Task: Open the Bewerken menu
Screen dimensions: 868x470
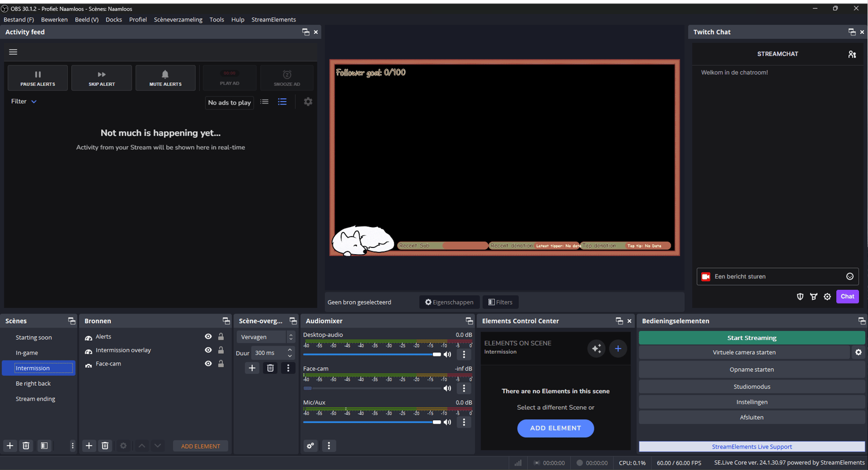Action: coord(54,19)
